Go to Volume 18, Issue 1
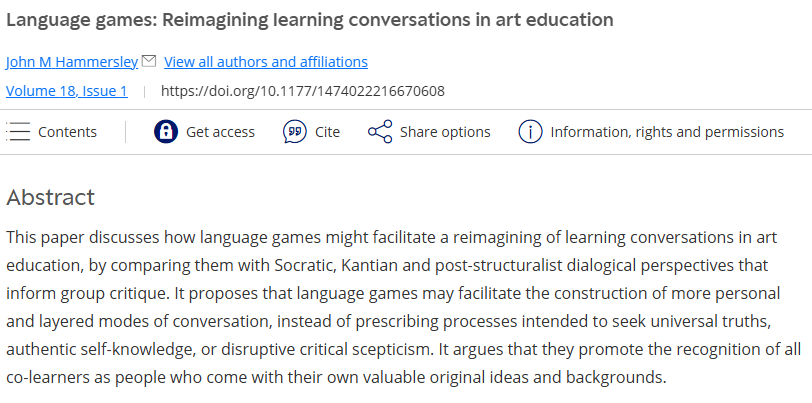This screenshot has height=403, width=812. coord(67,91)
